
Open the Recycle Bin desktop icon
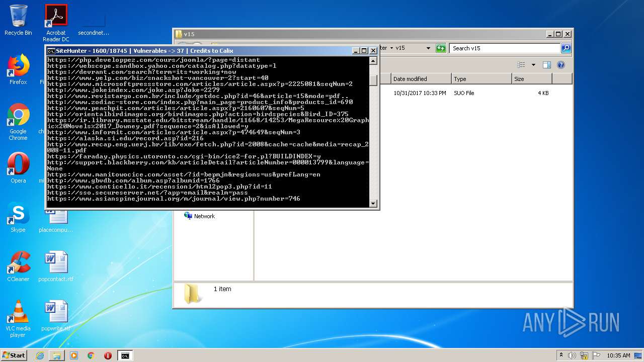[18, 20]
